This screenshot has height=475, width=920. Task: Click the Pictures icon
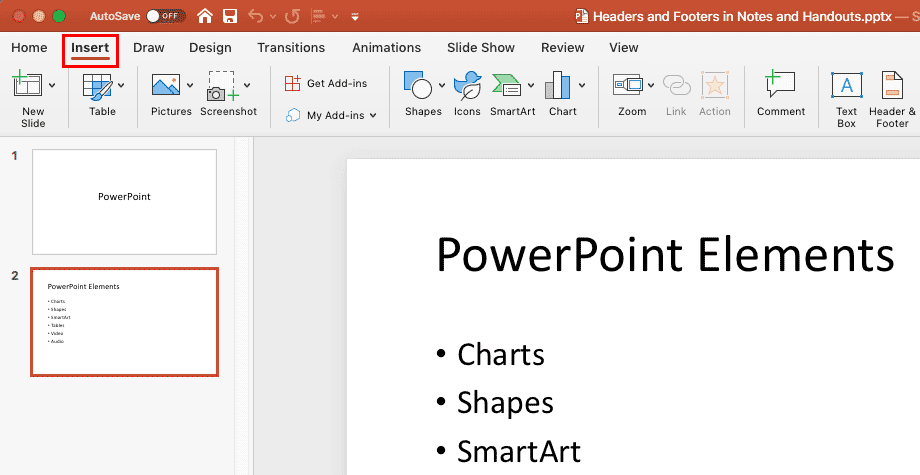pos(166,84)
